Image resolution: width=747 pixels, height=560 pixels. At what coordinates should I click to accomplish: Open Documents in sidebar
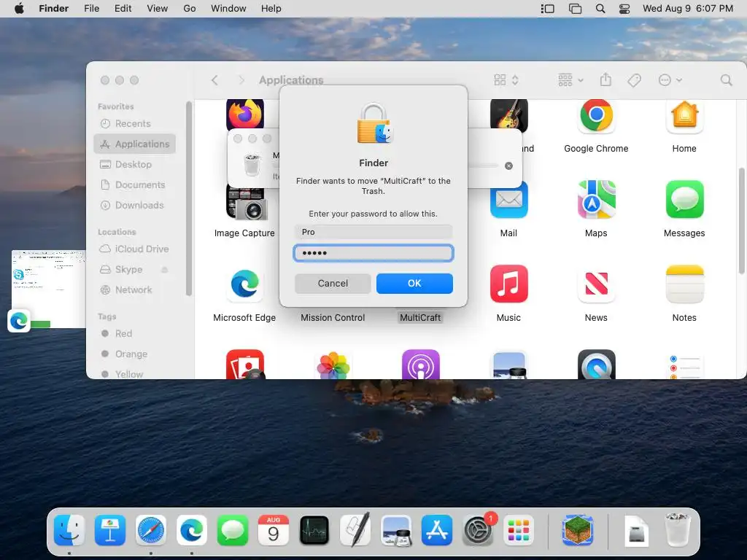(x=135, y=184)
